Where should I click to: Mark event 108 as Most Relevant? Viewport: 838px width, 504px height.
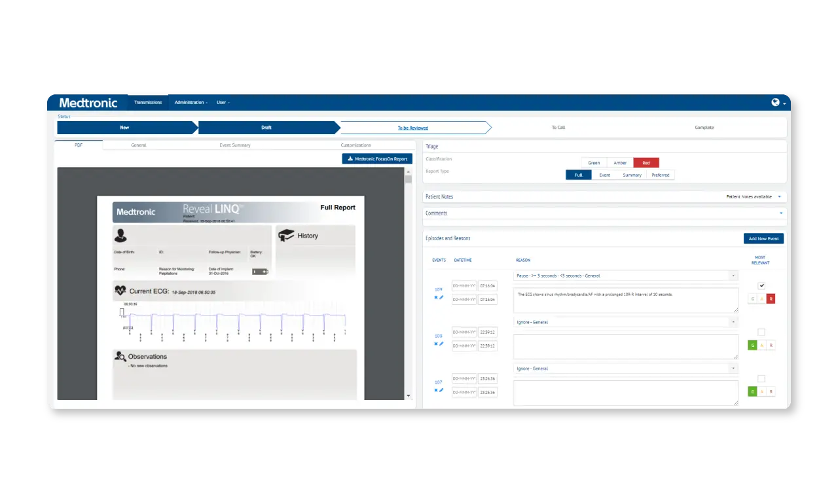coord(761,332)
